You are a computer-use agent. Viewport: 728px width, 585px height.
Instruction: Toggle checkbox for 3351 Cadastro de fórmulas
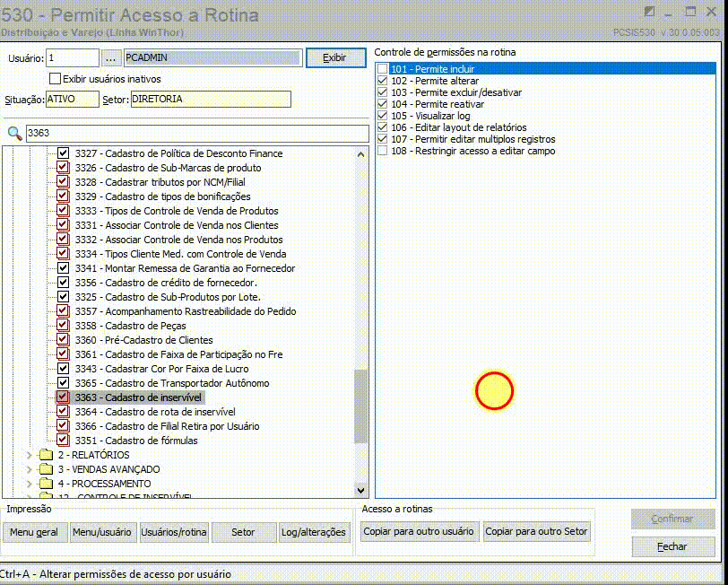63,440
